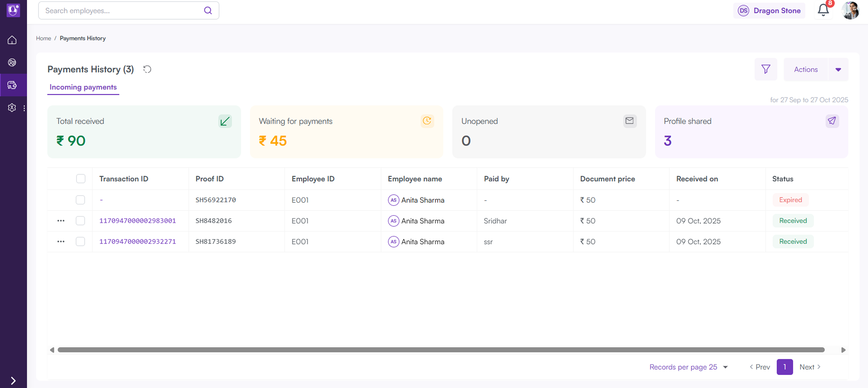Click the paper plane icon on Profile shared card
The image size is (868, 388).
[832, 121]
